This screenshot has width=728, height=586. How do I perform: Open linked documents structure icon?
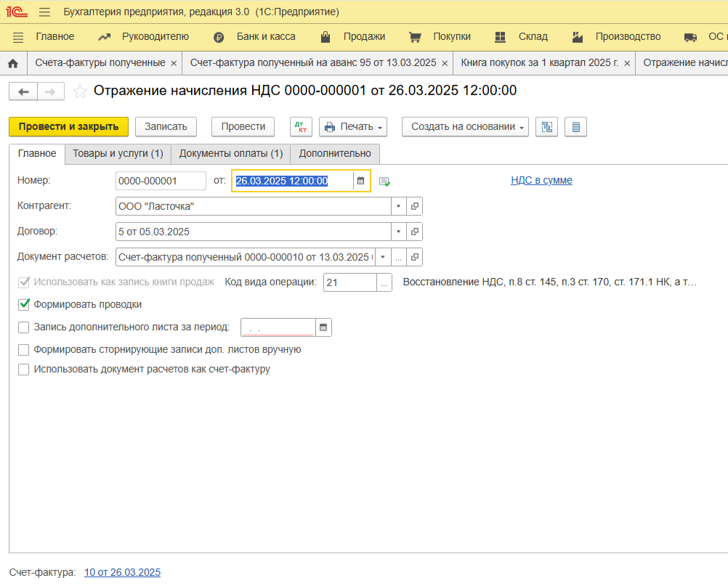pos(546,126)
